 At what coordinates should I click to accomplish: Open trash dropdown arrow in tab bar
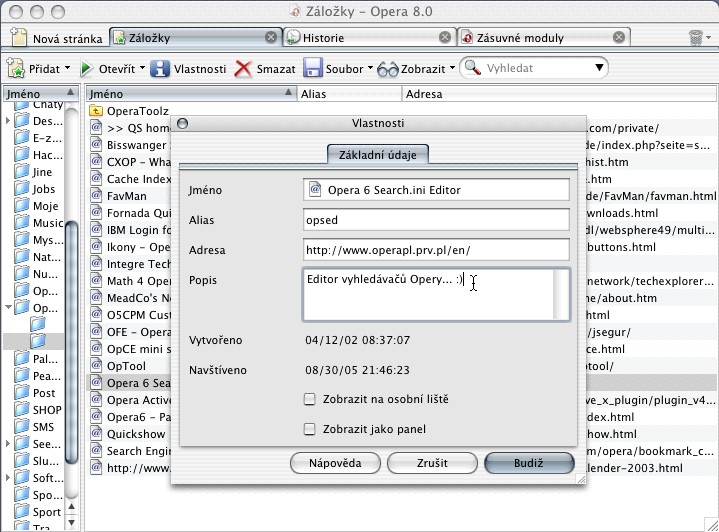(x=709, y=38)
